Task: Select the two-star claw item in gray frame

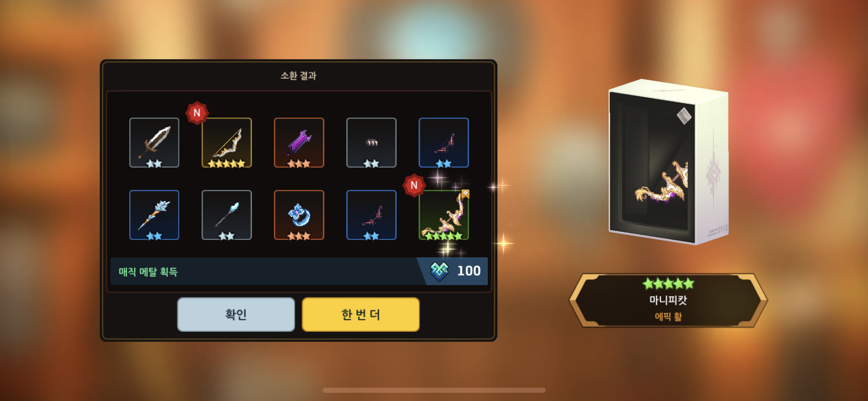Action: point(371,143)
